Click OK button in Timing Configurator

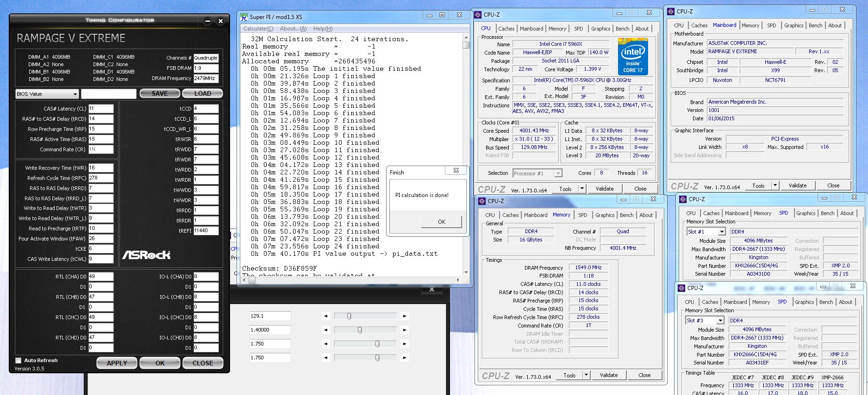pyautogui.click(x=160, y=363)
